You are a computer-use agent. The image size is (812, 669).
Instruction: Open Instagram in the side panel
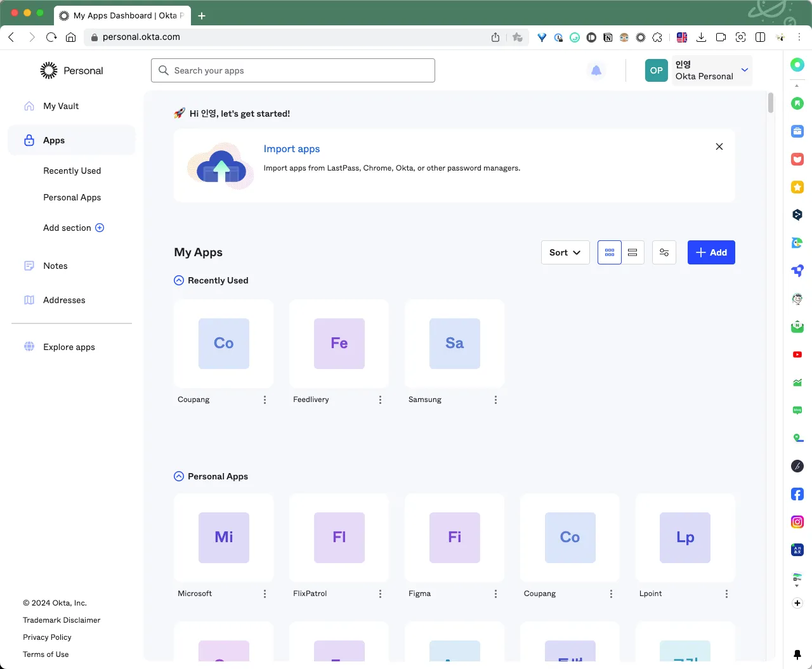tap(797, 522)
